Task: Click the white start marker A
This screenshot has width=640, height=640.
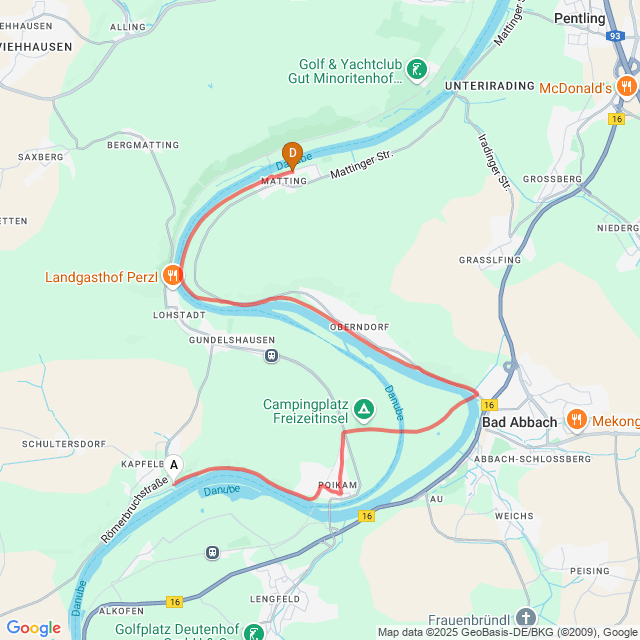Action: point(174,467)
